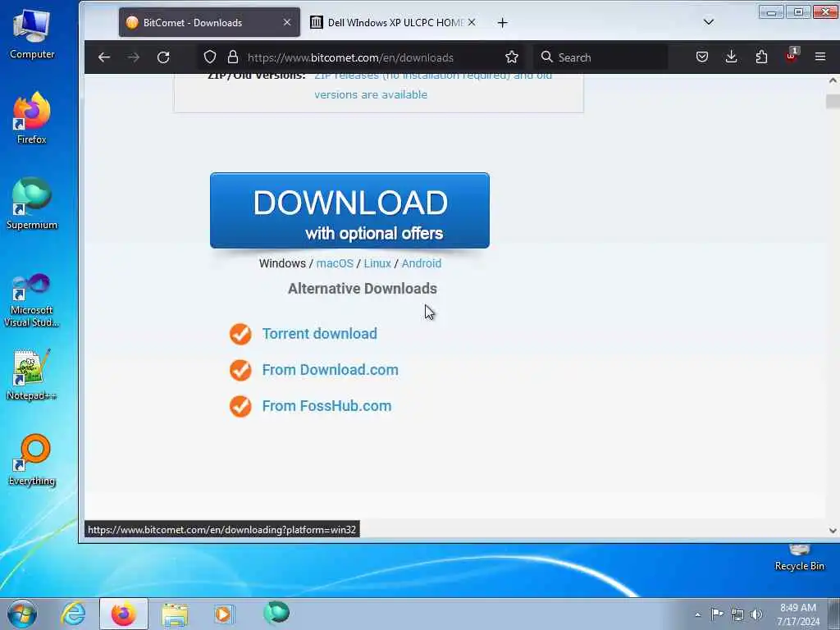Click the checkmark icon beside From FossHub.com
Viewport: 840px width, 630px height.
(x=240, y=407)
